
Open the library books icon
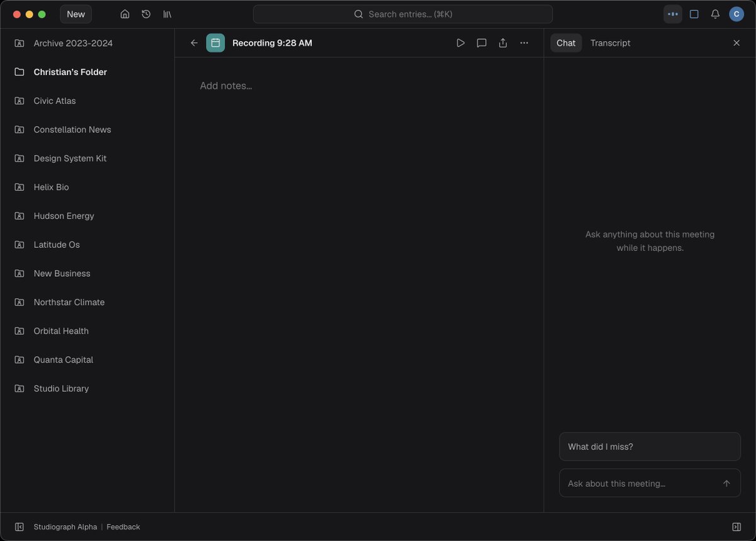pos(167,14)
